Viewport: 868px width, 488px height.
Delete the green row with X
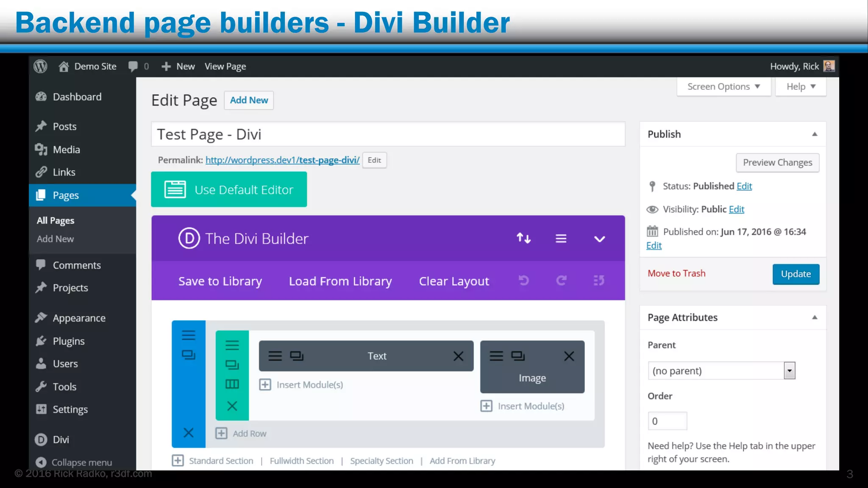(x=232, y=406)
